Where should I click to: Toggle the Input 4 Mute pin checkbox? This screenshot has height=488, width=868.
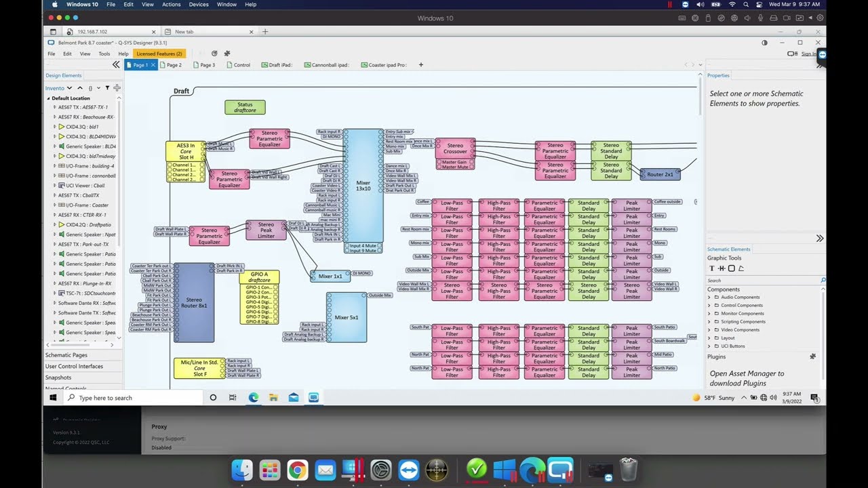click(x=347, y=246)
